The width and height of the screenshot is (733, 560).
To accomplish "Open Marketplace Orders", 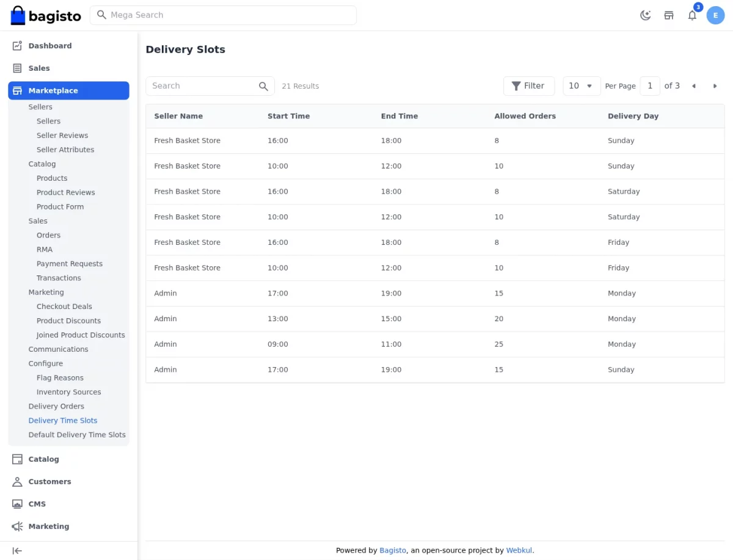I will (x=48, y=235).
